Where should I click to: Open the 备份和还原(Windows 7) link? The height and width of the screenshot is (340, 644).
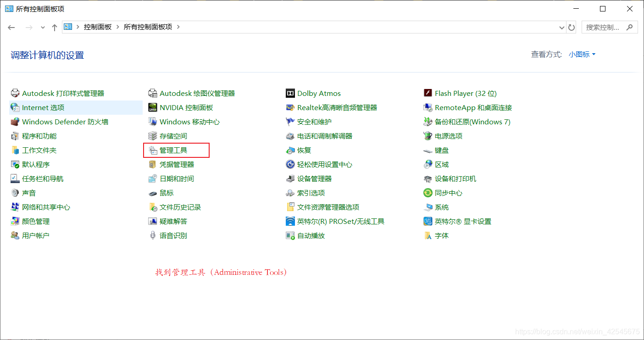472,122
